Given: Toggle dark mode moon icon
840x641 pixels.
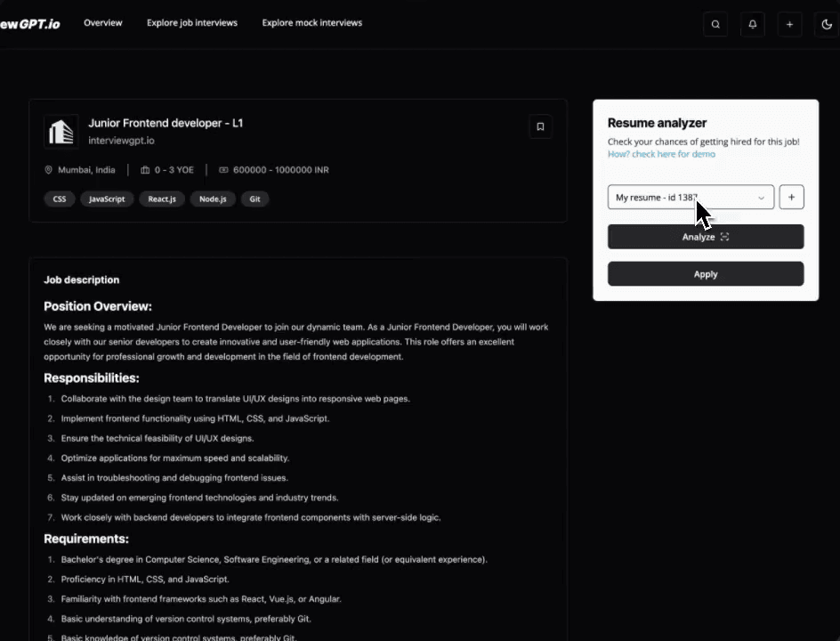Looking at the screenshot, I should click(827, 25).
